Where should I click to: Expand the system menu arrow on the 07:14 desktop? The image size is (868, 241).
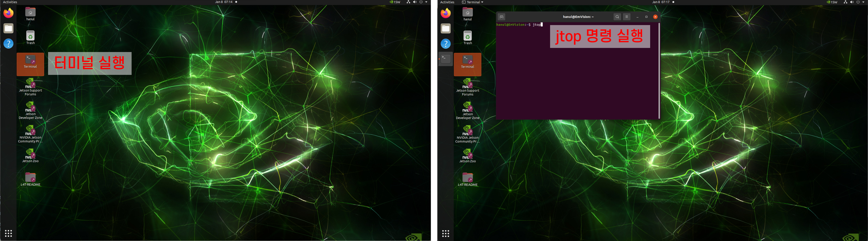click(x=426, y=2)
